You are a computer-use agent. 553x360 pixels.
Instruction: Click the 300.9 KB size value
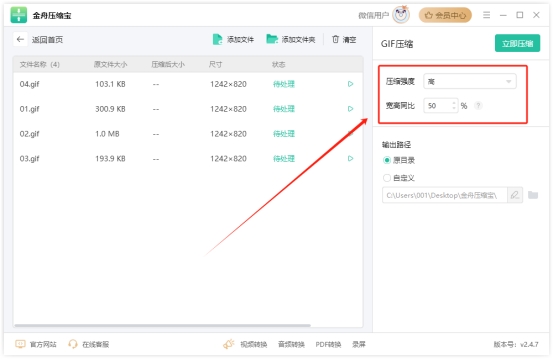[x=110, y=109]
